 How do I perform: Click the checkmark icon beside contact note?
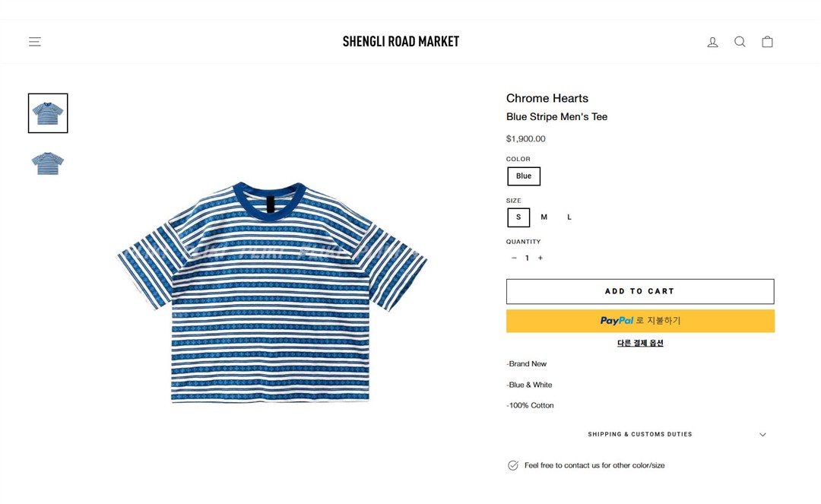pyautogui.click(x=513, y=465)
